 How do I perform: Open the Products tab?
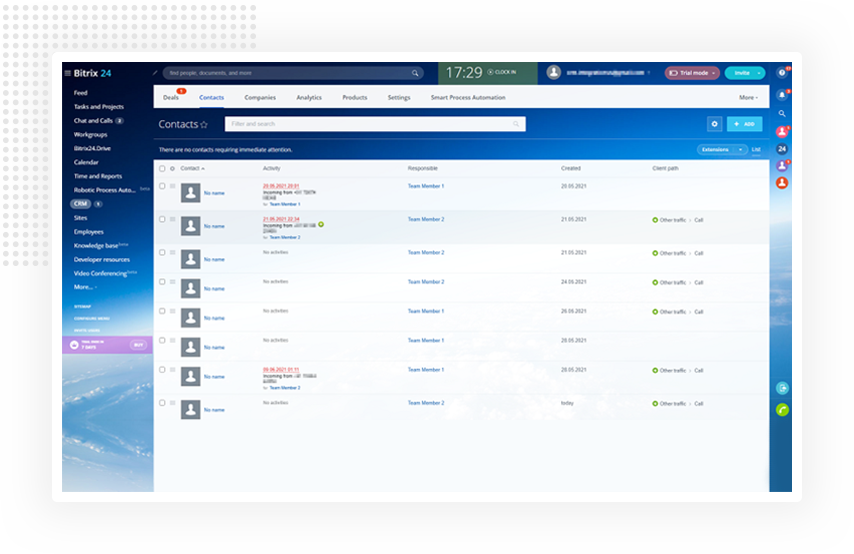pos(355,98)
